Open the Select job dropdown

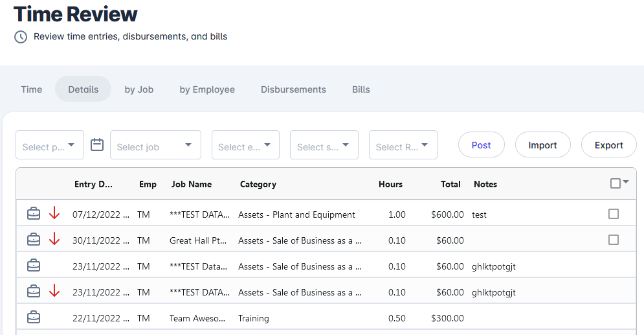pos(155,145)
